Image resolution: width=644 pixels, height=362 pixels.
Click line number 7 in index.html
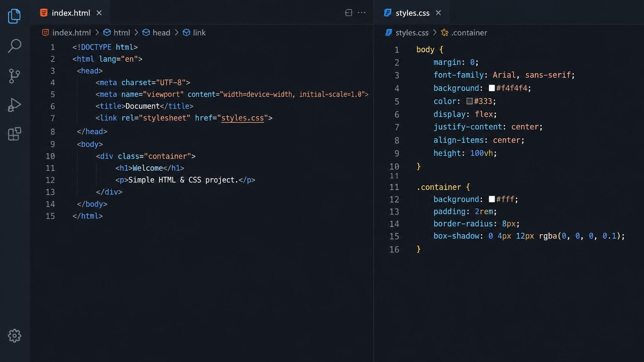click(x=53, y=118)
